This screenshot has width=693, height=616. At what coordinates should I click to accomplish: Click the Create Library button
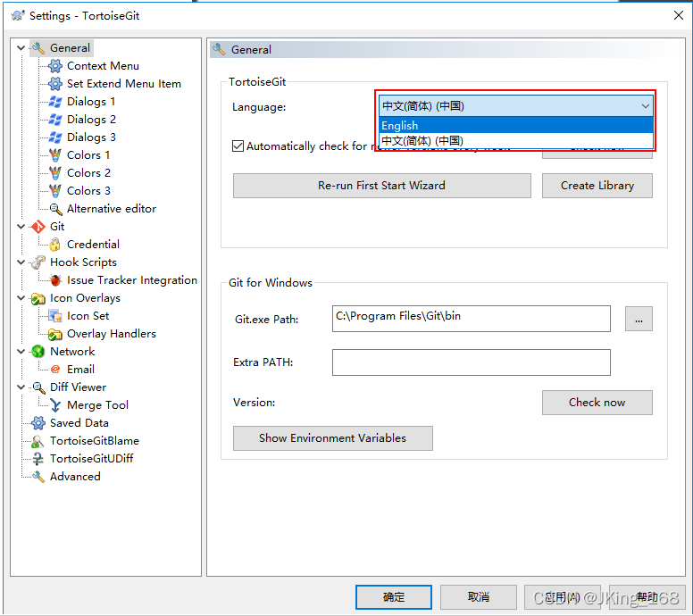coord(597,186)
